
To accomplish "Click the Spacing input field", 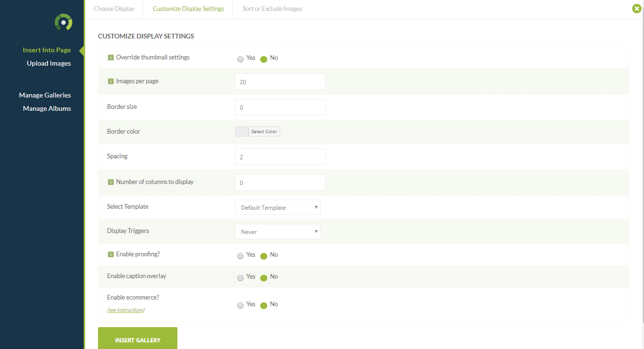I will 280,156.
